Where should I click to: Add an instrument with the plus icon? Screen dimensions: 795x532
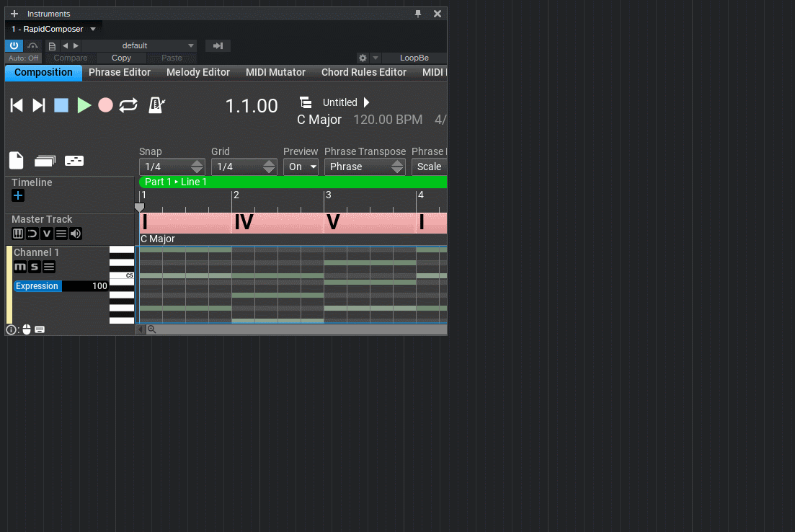tap(14, 14)
